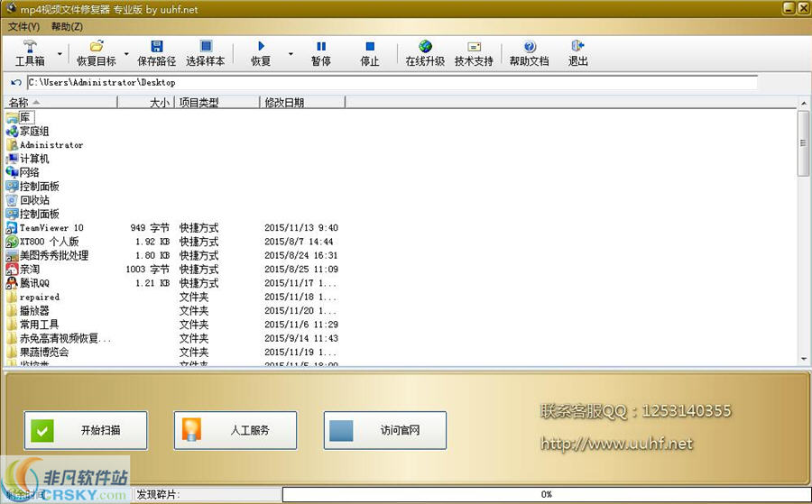Click the date 2015/8/7 14:44
This screenshot has width=812, height=504.
[299, 242]
